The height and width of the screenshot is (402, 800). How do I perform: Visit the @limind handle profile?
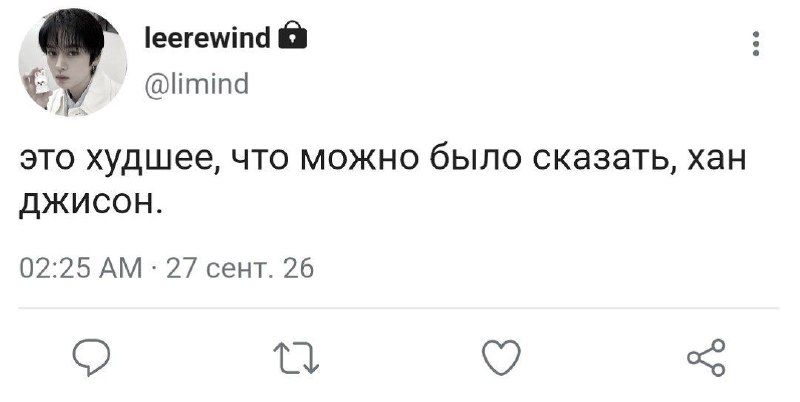click(x=197, y=84)
